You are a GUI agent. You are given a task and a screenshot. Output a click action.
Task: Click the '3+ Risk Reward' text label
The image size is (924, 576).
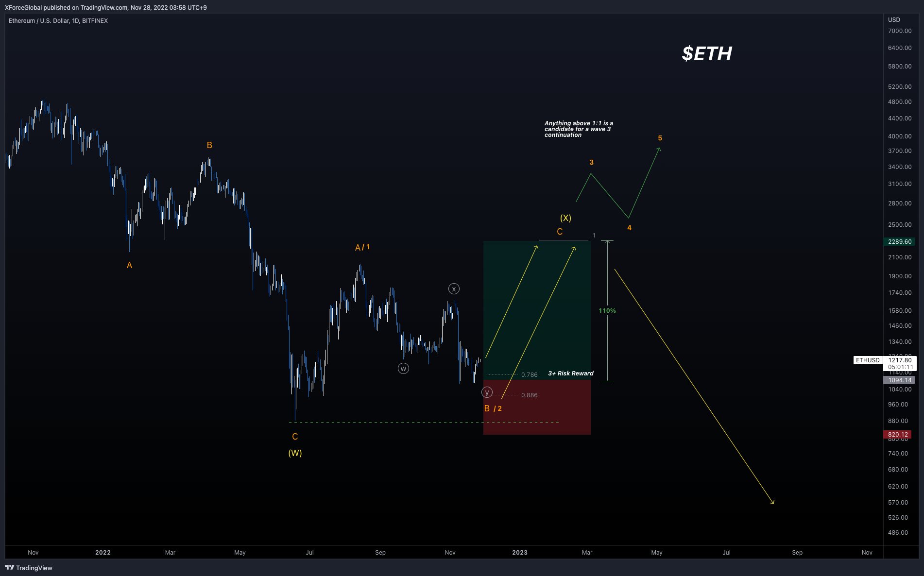click(x=570, y=373)
